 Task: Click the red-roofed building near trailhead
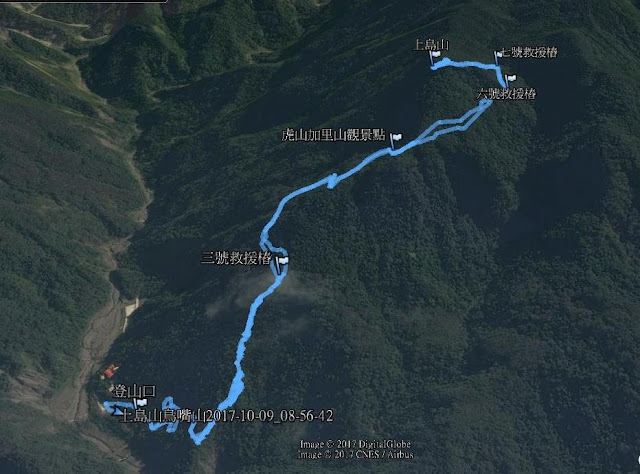pyautogui.click(x=110, y=372)
